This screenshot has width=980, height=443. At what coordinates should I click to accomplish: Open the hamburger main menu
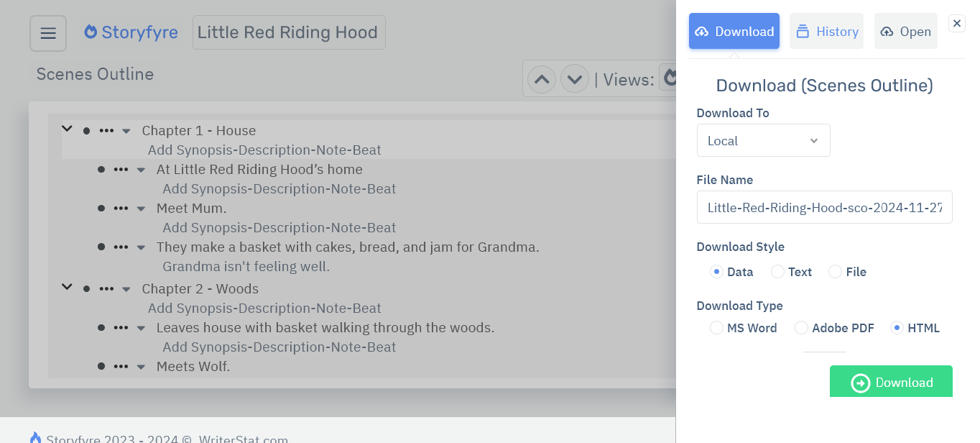pyautogui.click(x=48, y=33)
